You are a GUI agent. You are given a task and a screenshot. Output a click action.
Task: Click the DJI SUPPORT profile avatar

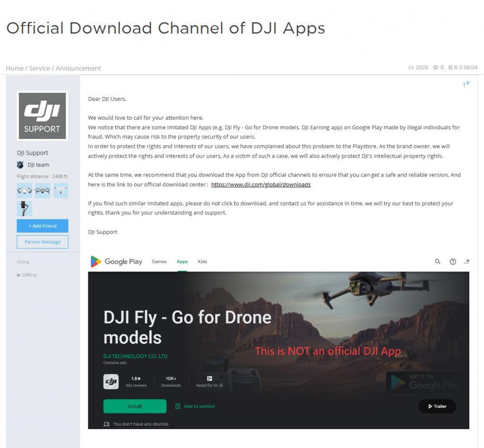pyautogui.click(x=42, y=115)
